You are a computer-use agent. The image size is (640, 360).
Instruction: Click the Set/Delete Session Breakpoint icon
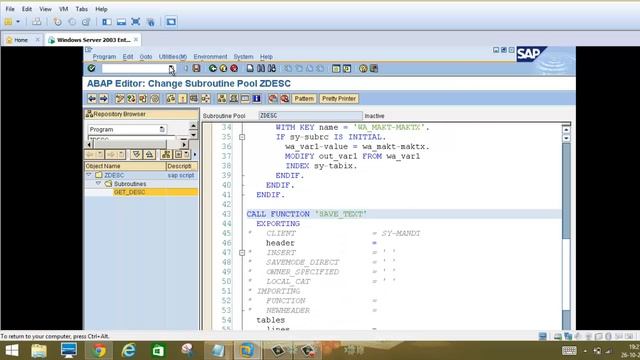point(273,99)
